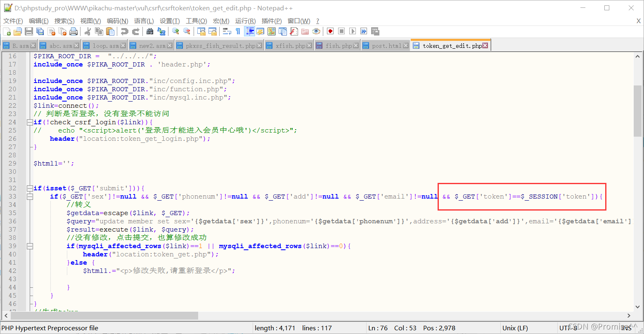The height and width of the screenshot is (334, 644).
Task: Redo the last undone edit
Action: tap(135, 31)
